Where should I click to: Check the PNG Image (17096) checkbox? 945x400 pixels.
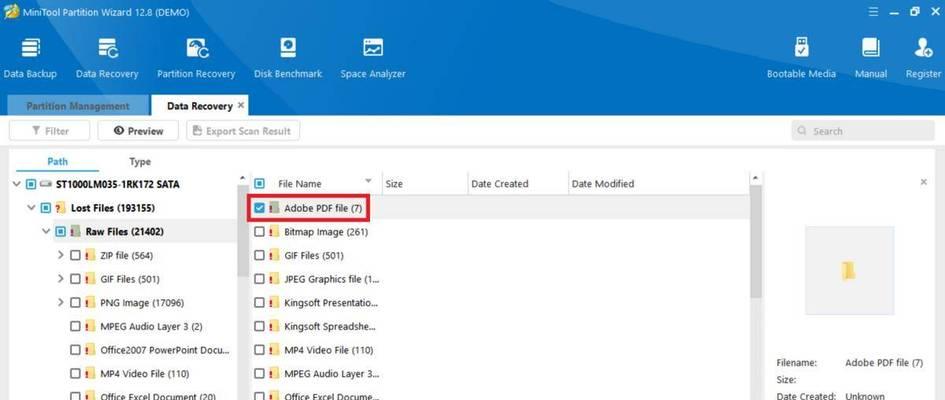[75, 302]
